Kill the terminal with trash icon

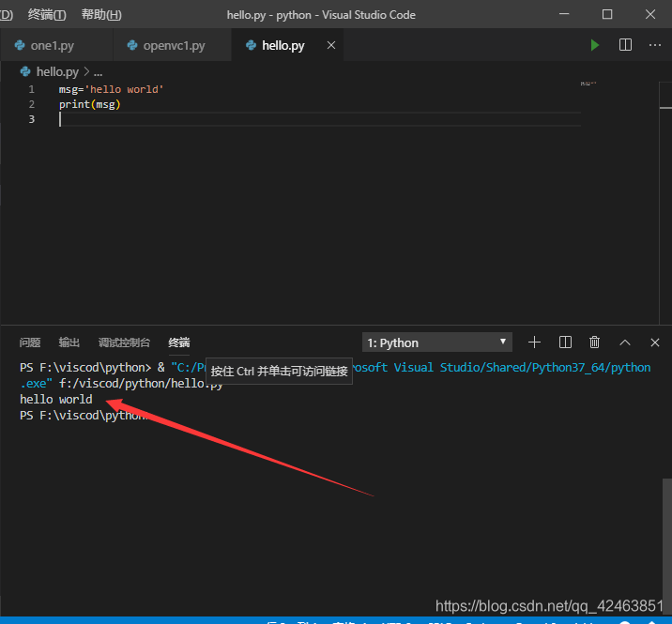(x=594, y=342)
